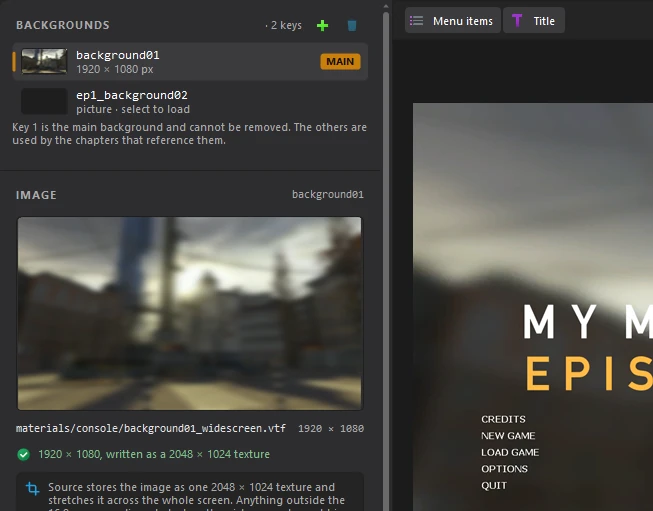Click the purple T icon beside Title
The height and width of the screenshot is (511, 653).
pos(517,21)
